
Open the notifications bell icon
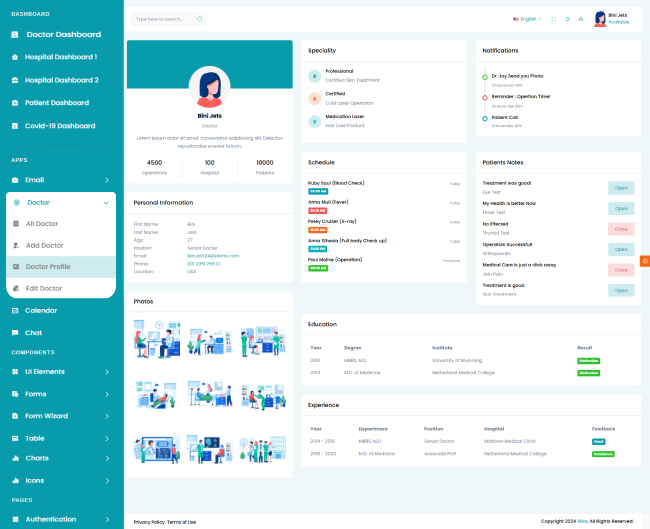coord(567,19)
